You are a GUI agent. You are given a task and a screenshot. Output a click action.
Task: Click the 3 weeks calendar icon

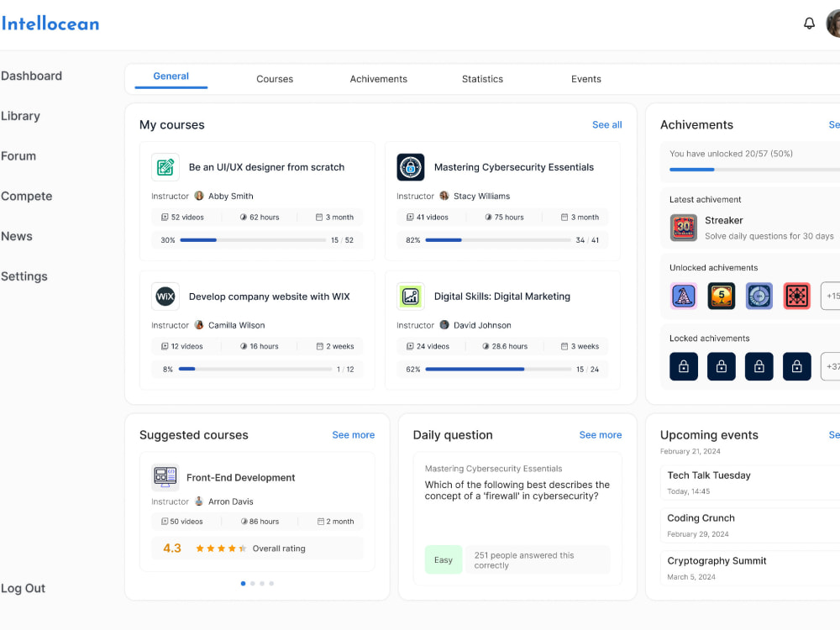click(x=564, y=346)
